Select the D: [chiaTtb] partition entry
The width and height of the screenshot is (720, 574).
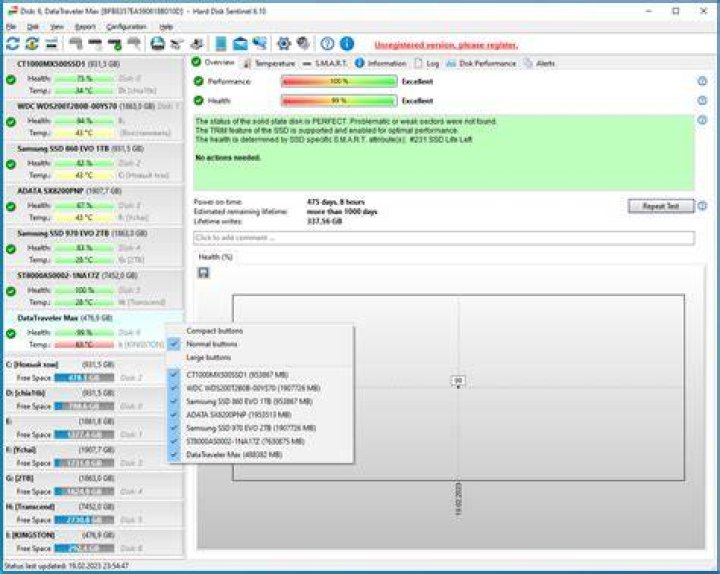pyautogui.click(x=94, y=400)
